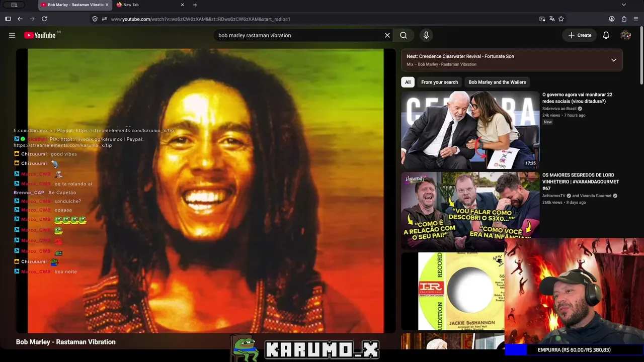
Task: Toggle the Firefox sidebar
Action: pos(8,19)
